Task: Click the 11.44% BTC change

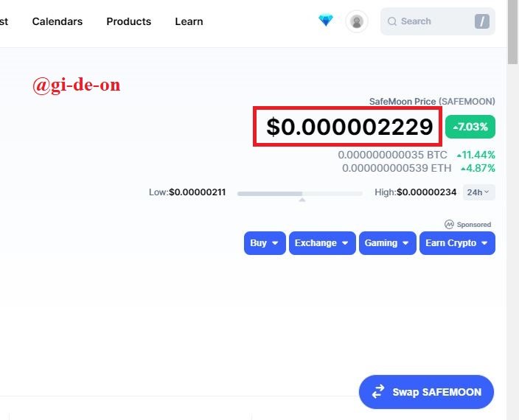Action: tap(476, 155)
